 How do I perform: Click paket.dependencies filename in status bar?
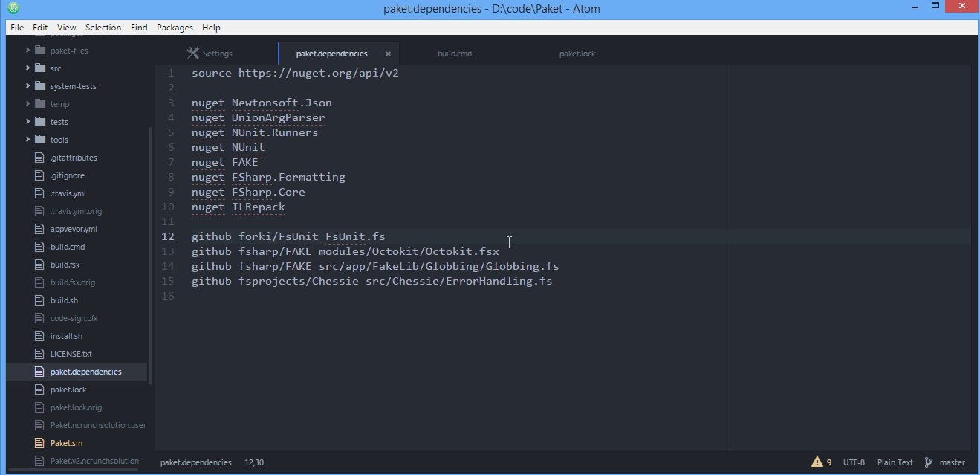(195, 462)
